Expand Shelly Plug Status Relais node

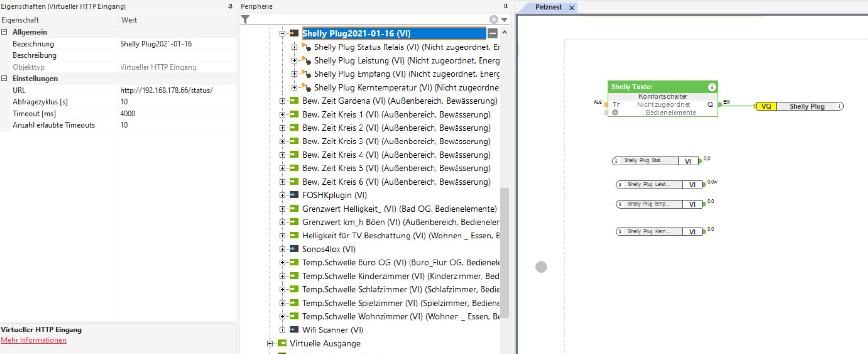pos(294,47)
